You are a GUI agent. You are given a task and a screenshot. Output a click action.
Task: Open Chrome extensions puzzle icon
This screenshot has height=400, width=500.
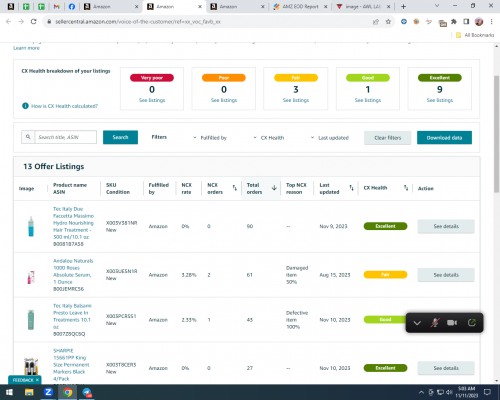pos(454,22)
